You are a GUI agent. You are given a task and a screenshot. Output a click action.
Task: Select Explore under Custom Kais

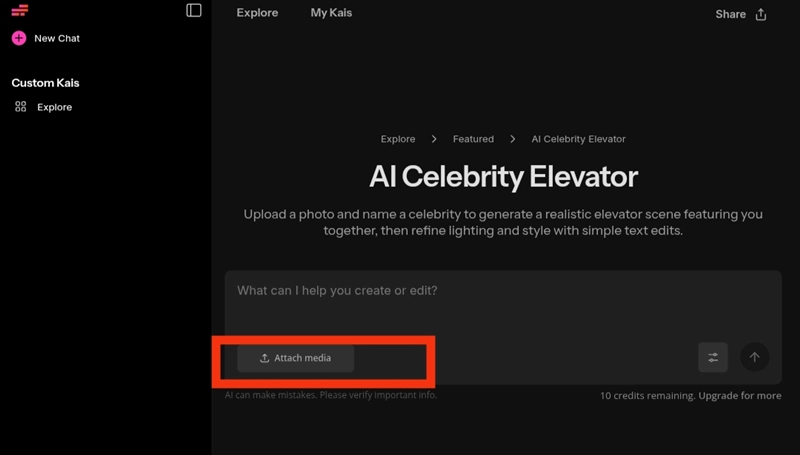[54, 107]
